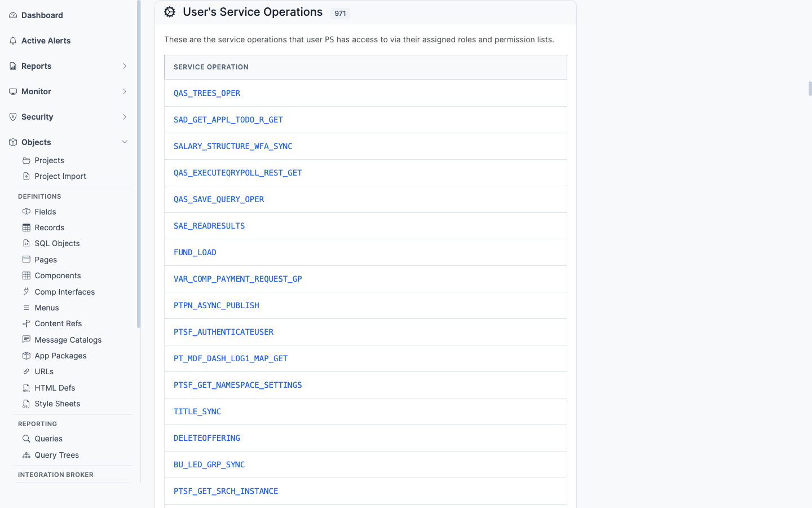Open the TITLE_SYNC link
Screen dimensions: 812x508
[197, 411]
